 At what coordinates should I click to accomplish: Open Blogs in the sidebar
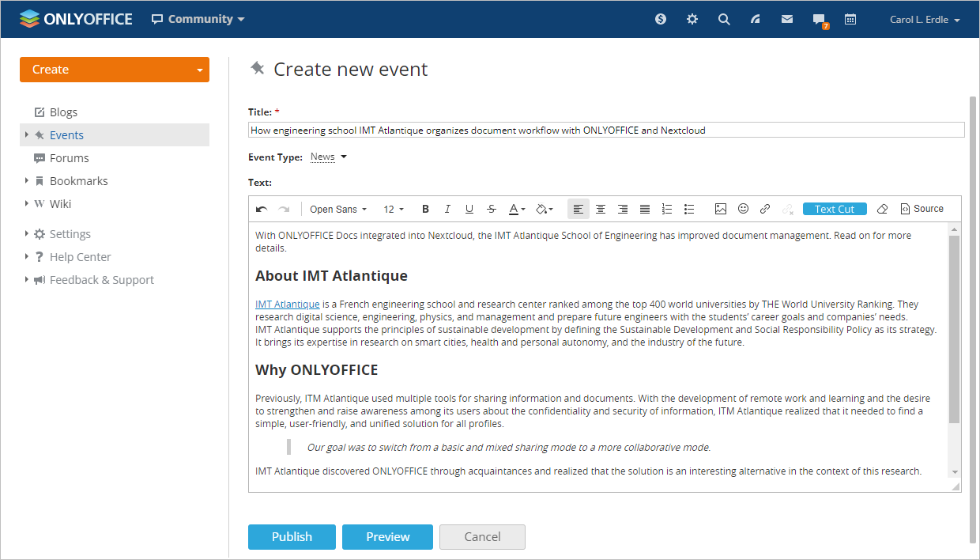(63, 112)
